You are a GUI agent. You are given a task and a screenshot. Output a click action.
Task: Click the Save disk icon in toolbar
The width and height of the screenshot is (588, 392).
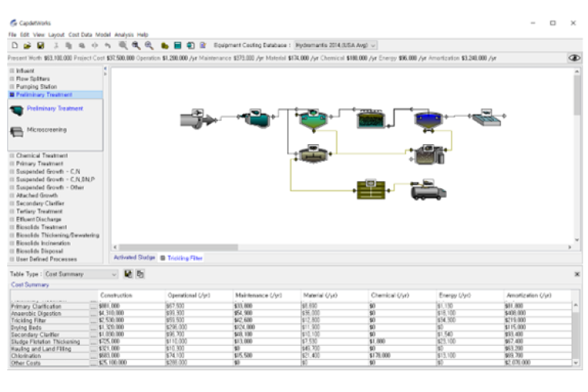[x=40, y=45]
